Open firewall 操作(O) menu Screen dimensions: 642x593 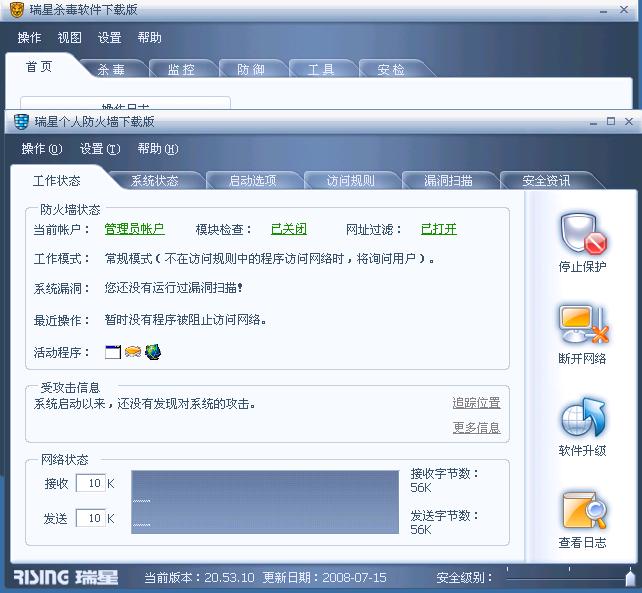pos(42,149)
